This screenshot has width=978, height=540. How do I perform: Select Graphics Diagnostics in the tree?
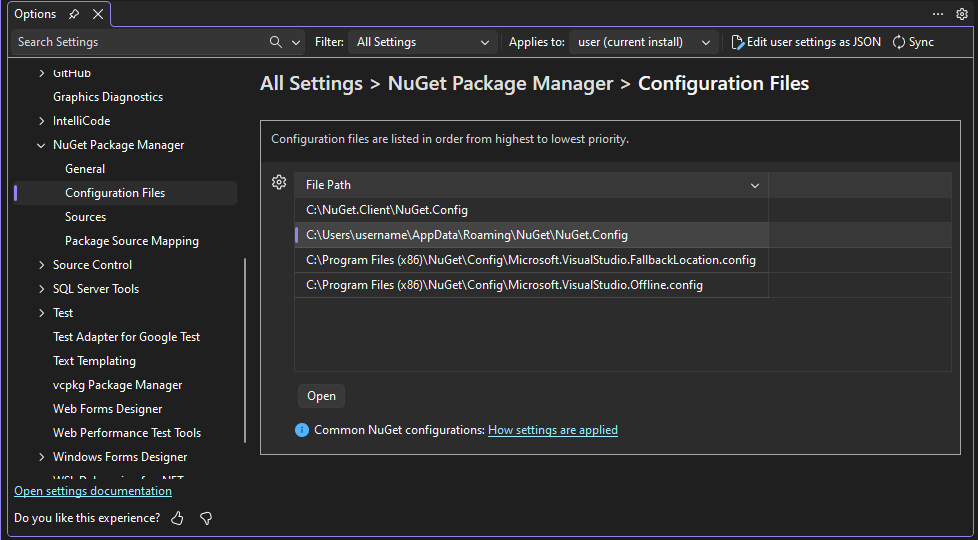pyautogui.click(x=108, y=97)
